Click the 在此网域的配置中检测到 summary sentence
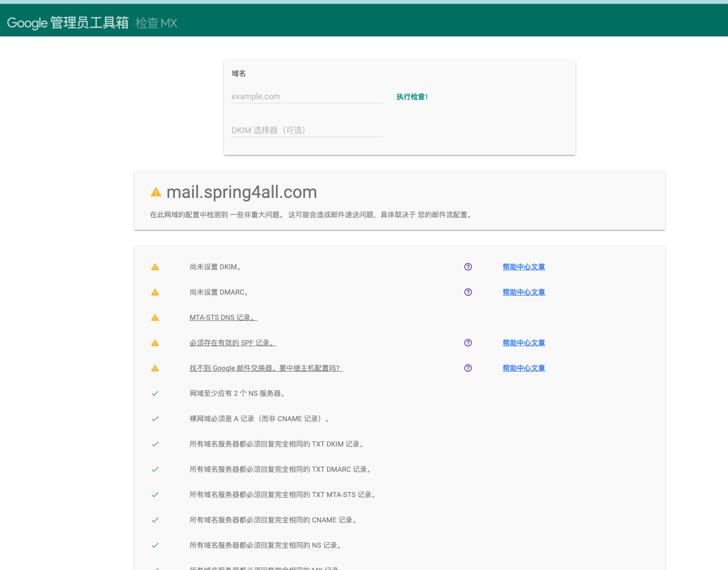 point(312,215)
